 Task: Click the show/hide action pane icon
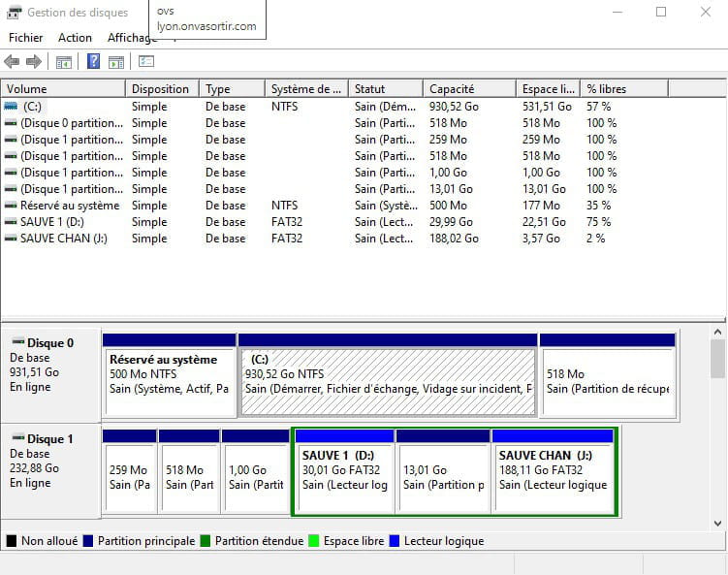click(116, 62)
